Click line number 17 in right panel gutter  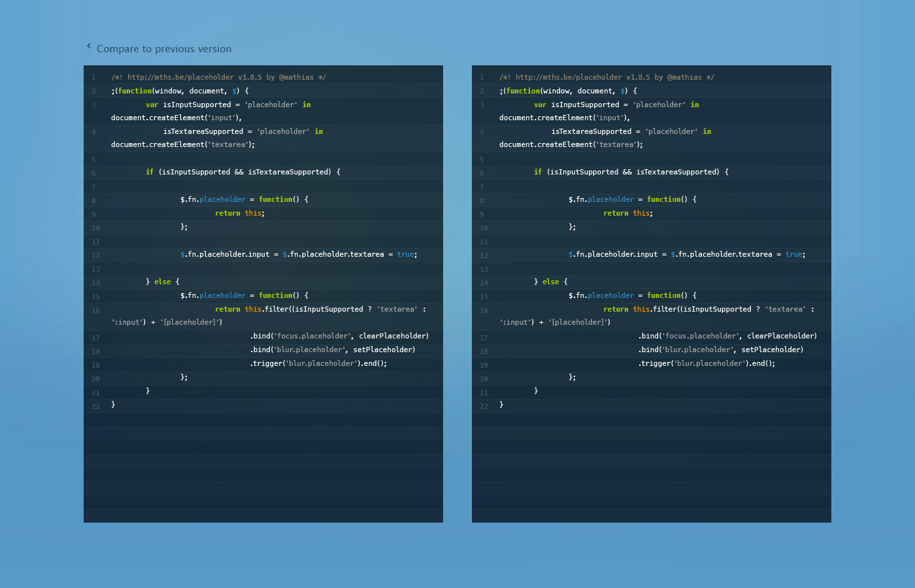tap(484, 338)
